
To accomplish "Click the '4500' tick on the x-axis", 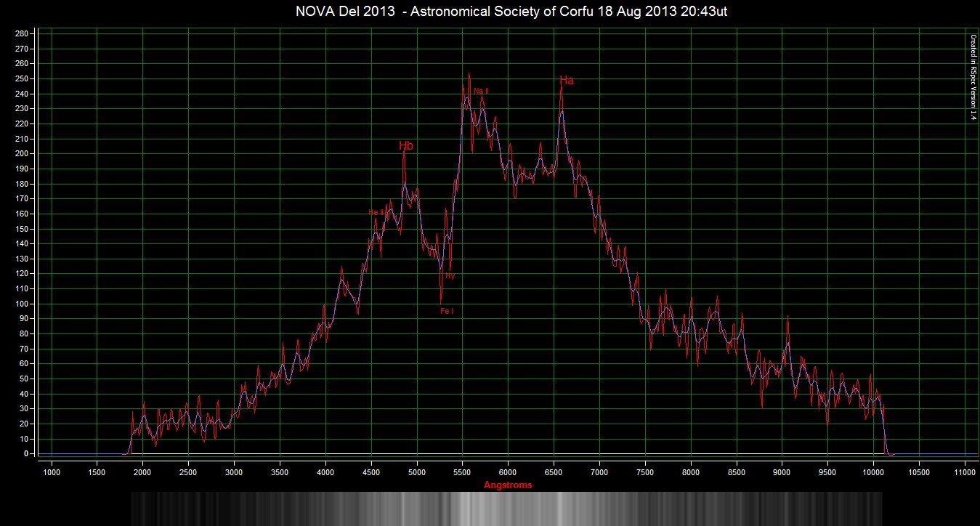I will point(371,472).
